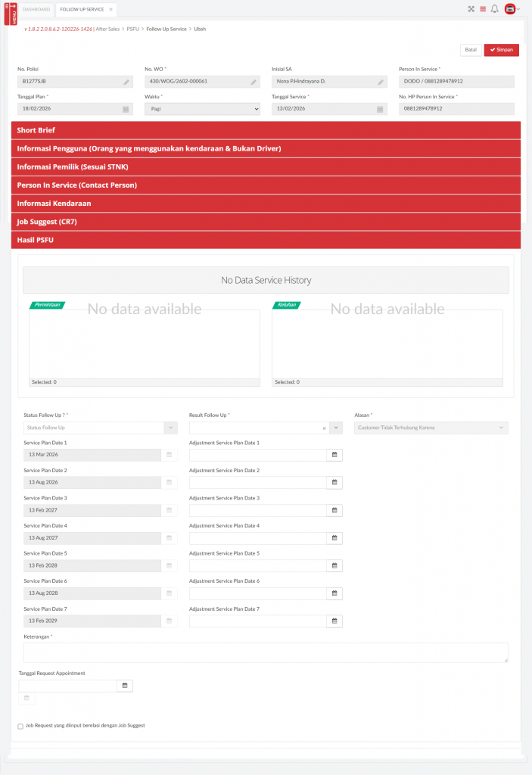The image size is (532, 775).
Task: Open the Waktu dropdown showing Pagi
Action: (202, 109)
